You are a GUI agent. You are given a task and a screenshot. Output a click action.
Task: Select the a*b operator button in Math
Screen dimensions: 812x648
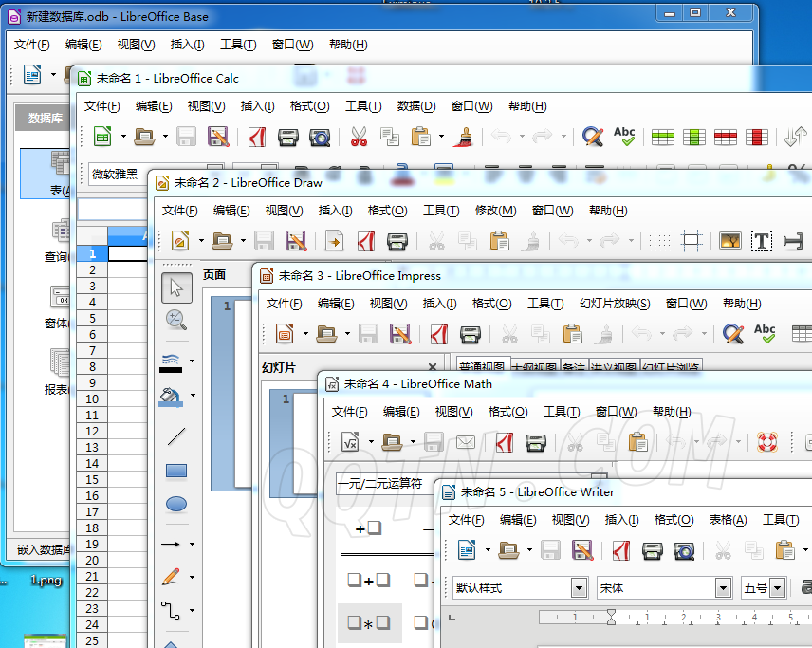point(369,623)
